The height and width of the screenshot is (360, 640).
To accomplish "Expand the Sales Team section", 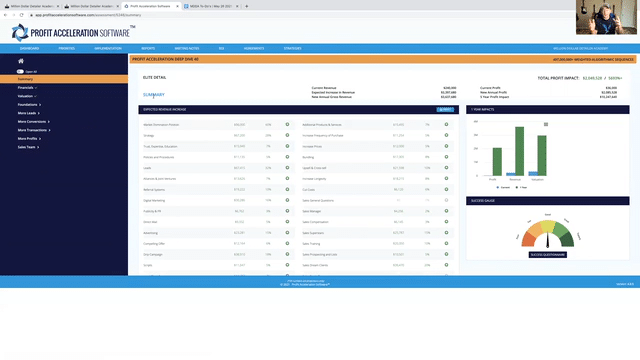I will click(28, 147).
